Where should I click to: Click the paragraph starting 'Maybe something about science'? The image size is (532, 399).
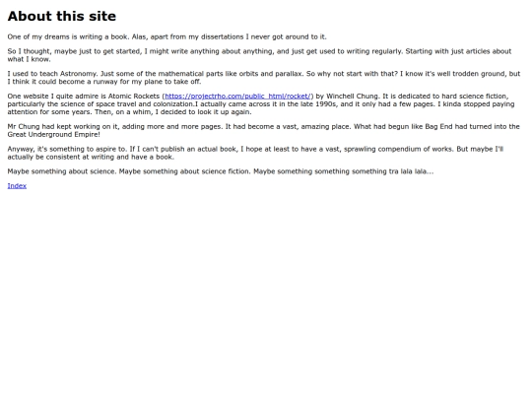click(221, 171)
